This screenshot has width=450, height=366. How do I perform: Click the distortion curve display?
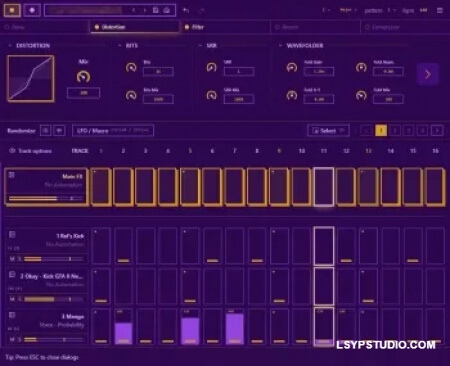31,79
